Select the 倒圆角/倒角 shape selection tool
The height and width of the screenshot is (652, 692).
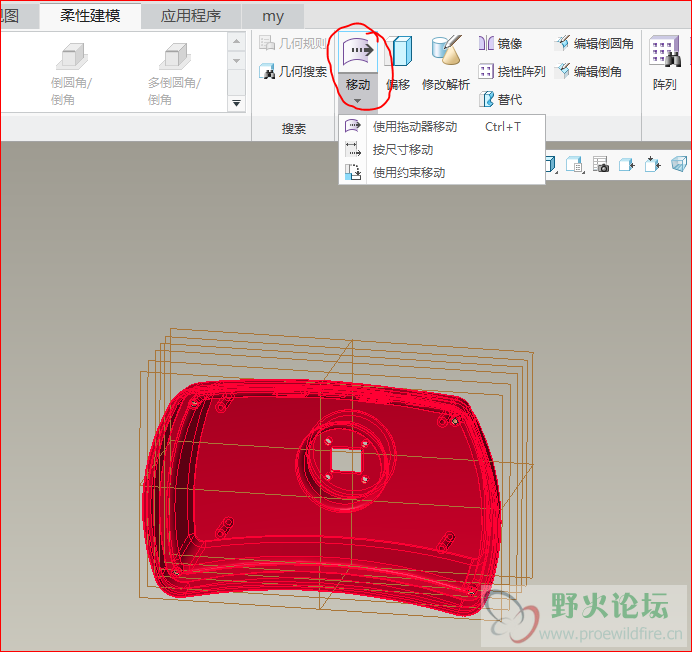[x=71, y=73]
